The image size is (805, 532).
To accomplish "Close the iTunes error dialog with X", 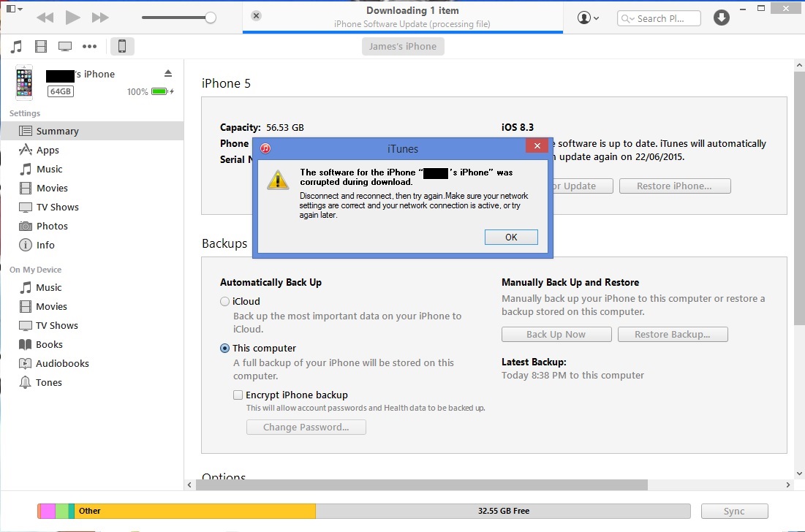I will click(537, 145).
